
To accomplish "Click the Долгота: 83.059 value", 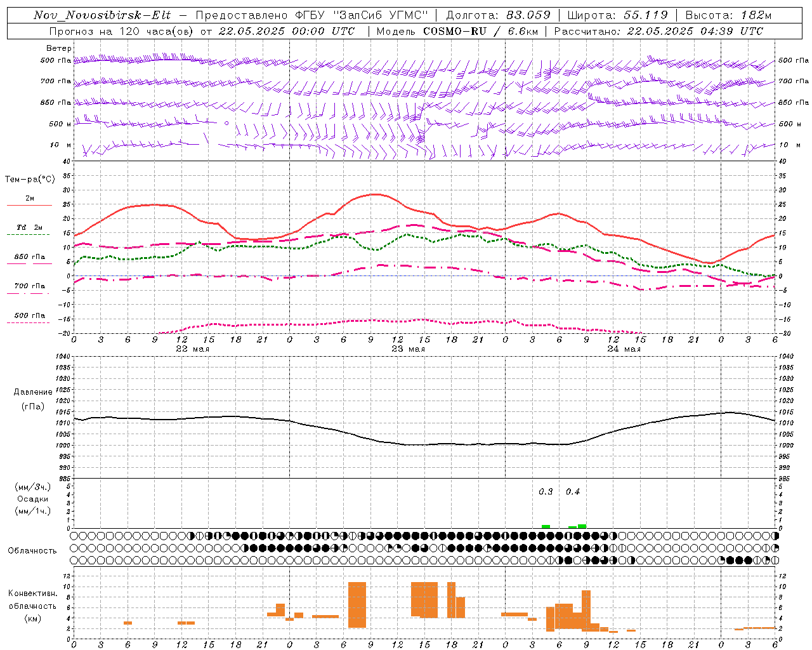I will (x=498, y=15).
